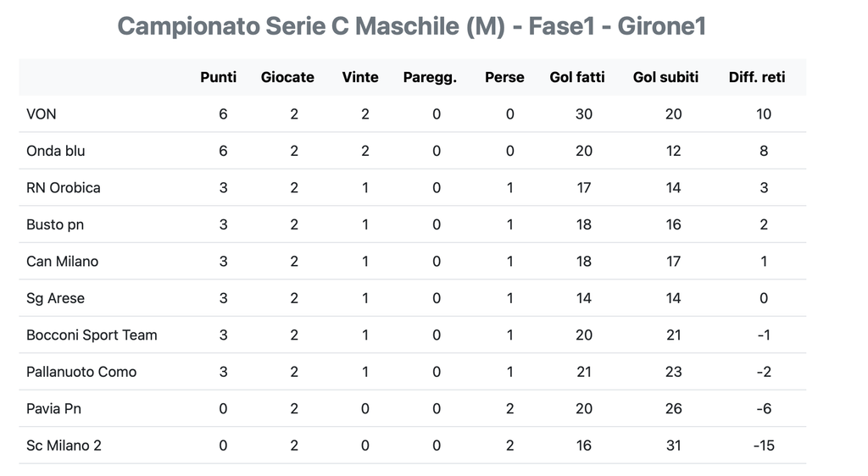
Task: Click the Giocate column header
Action: 287,77
